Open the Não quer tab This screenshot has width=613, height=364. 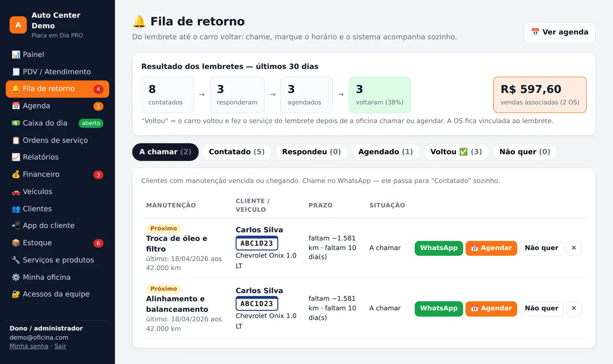pos(525,152)
